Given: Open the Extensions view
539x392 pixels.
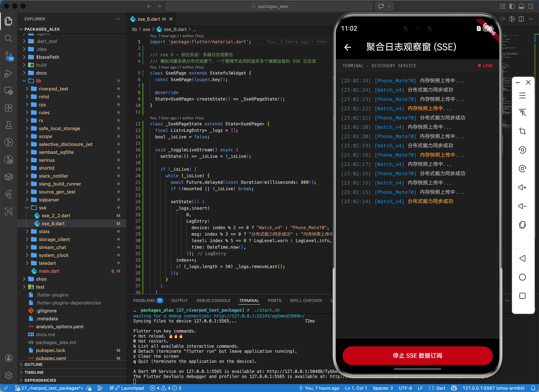Looking at the screenshot, I should point(8,108).
